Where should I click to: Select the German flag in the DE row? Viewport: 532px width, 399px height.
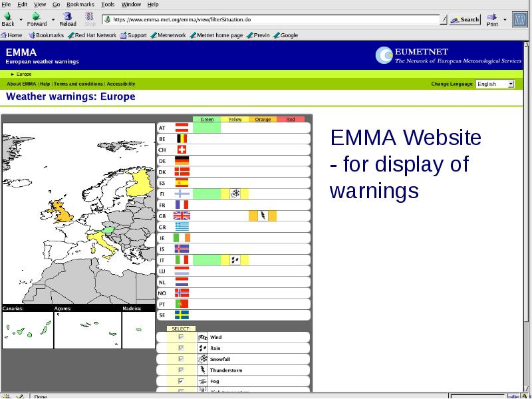point(182,160)
